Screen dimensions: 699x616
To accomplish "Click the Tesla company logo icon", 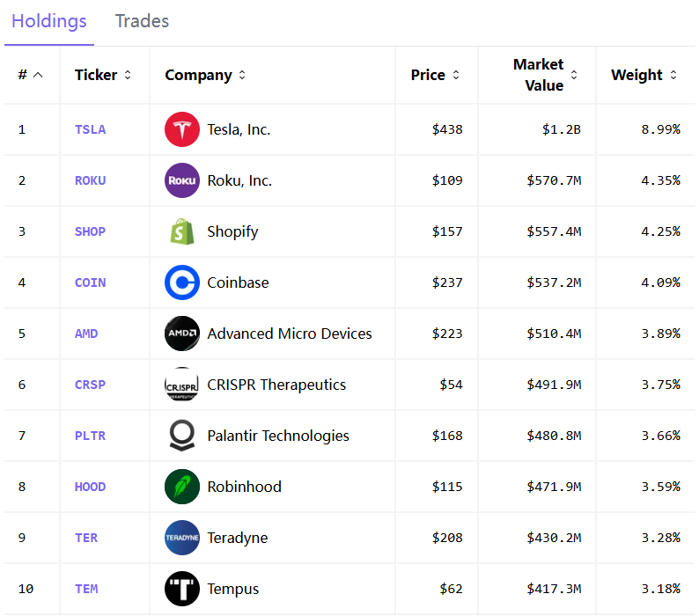I will click(182, 129).
